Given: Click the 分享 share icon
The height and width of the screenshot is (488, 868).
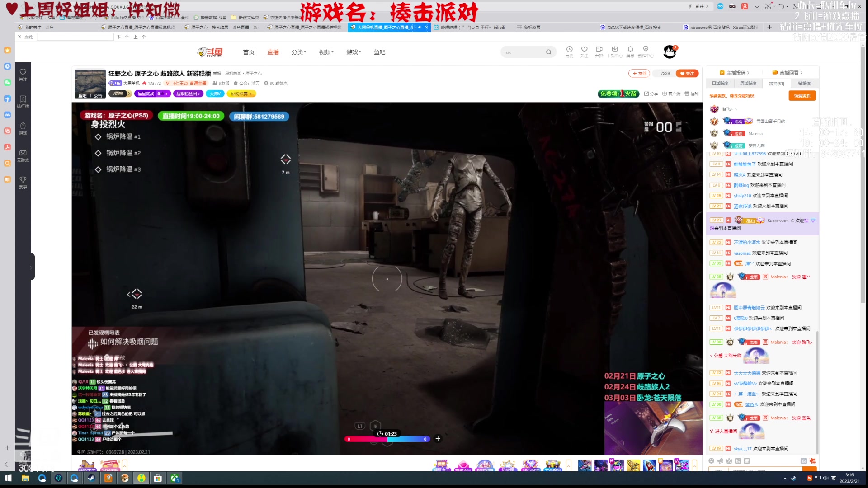Looking at the screenshot, I should (x=651, y=94).
